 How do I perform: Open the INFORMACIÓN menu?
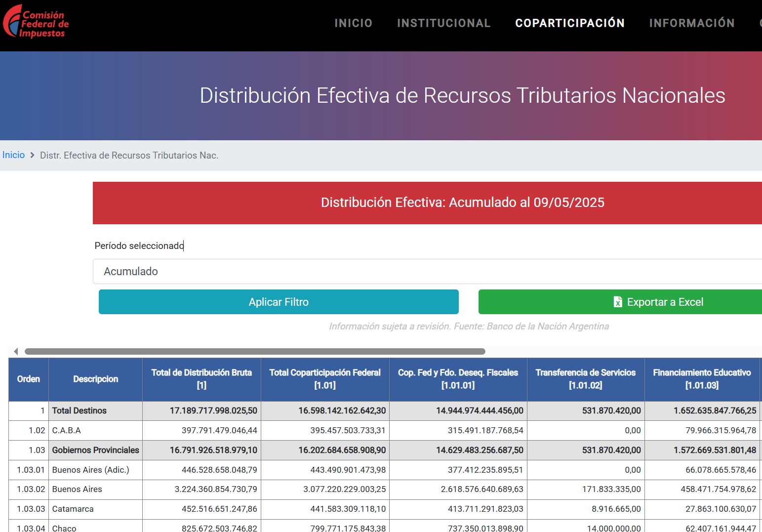691,23
